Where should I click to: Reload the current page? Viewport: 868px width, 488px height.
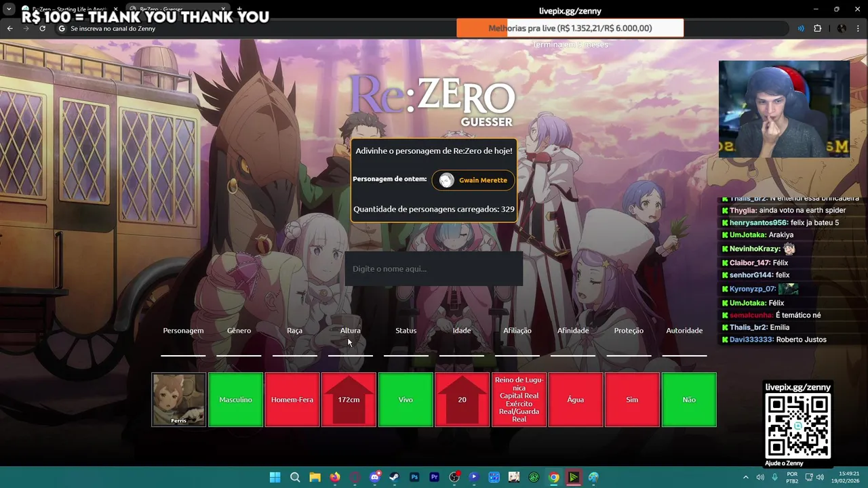(x=42, y=28)
